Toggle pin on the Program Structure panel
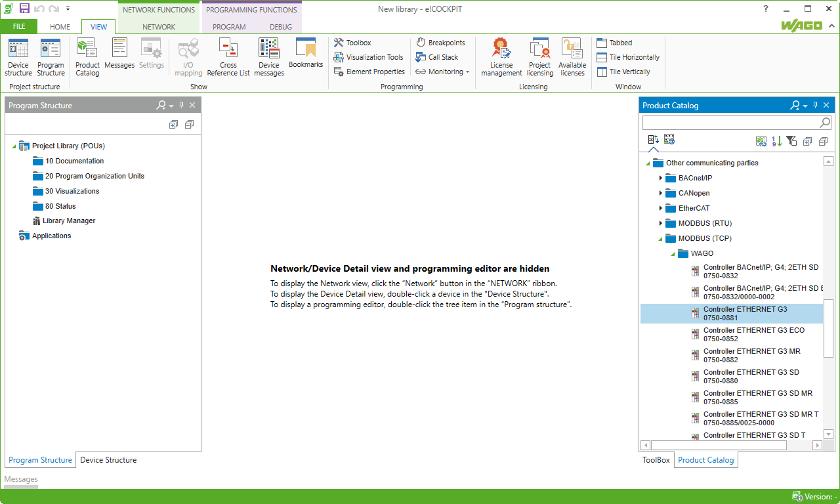Viewport: 840px width, 504px height. 182,105
